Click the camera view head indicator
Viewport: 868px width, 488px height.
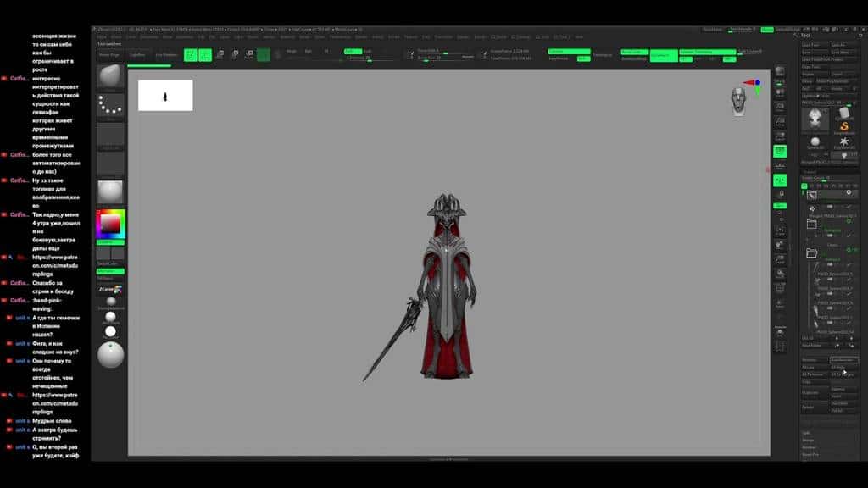tap(738, 102)
